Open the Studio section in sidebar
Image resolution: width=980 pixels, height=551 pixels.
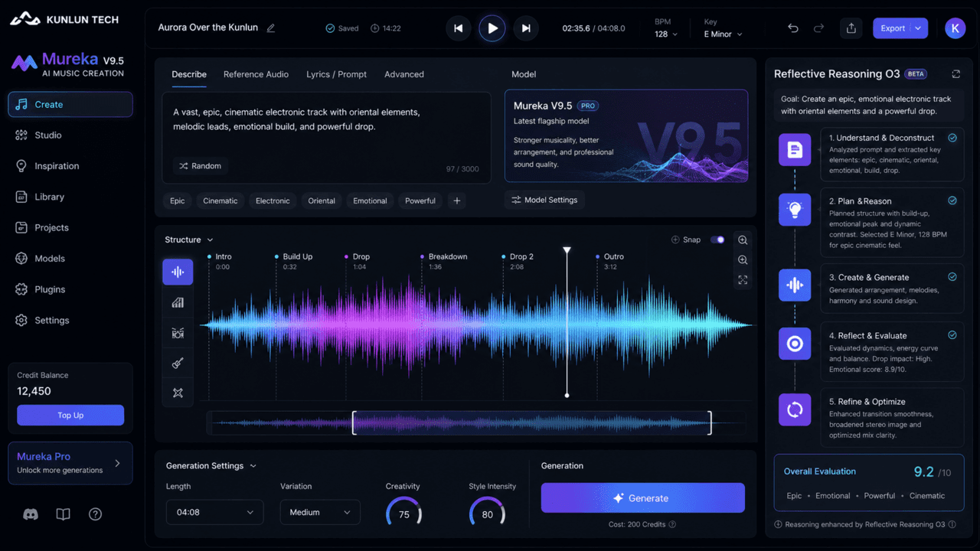[70, 135]
